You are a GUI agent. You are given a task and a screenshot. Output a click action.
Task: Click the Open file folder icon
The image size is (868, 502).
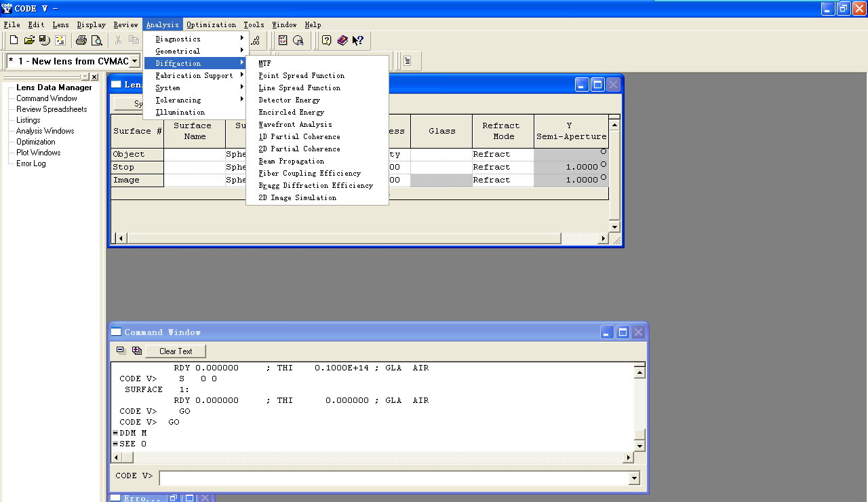click(x=29, y=41)
